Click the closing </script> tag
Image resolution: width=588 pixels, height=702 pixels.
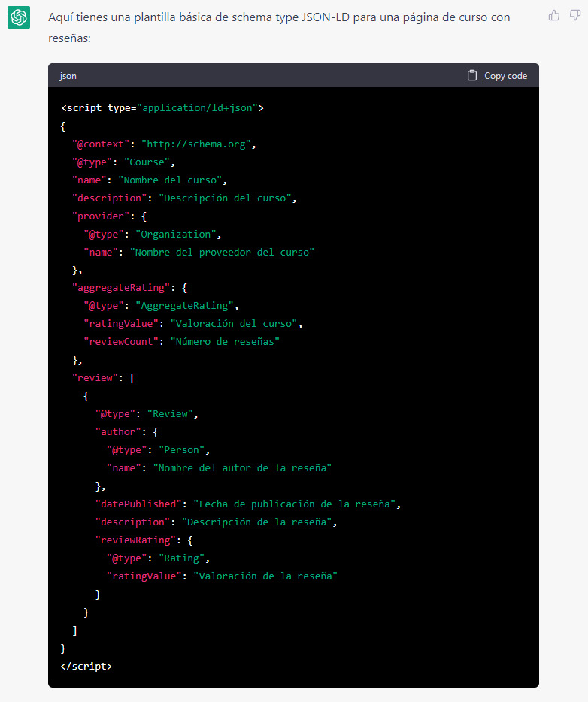coord(86,666)
